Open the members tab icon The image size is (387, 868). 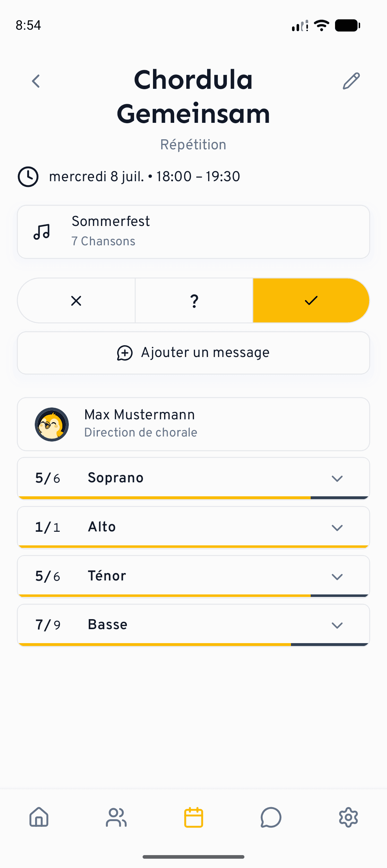tap(116, 817)
